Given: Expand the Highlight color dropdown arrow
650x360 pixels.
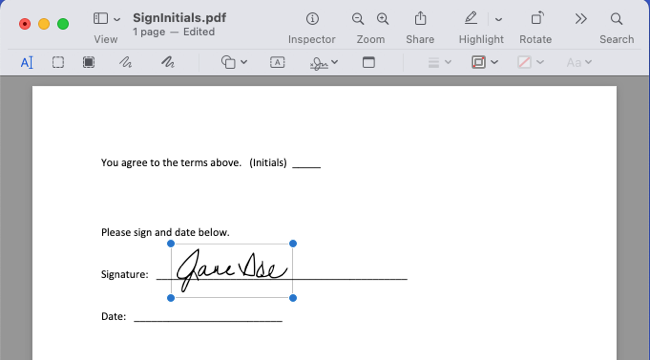Looking at the screenshot, I should (x=498, y=19).
